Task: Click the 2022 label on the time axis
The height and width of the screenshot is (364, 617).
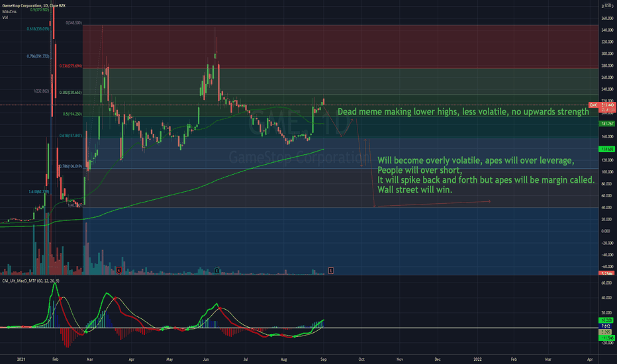Action: 477,359
